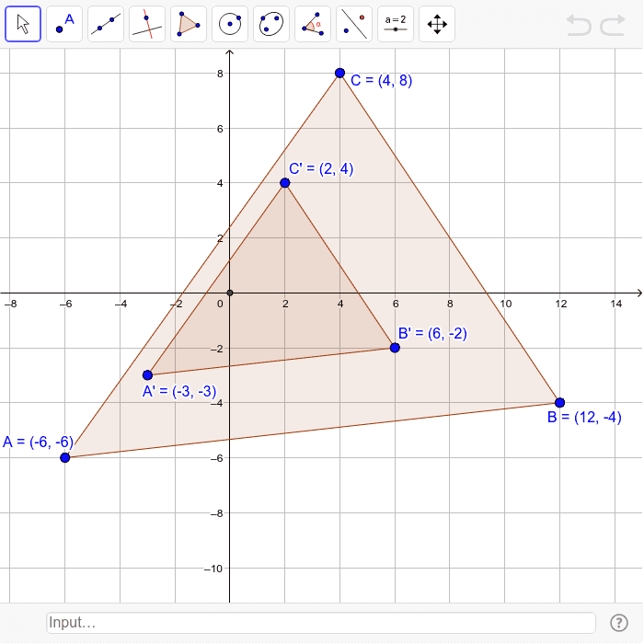Select the Polygon tool
The image size is (644, 644).
click(x=189, y=24)
